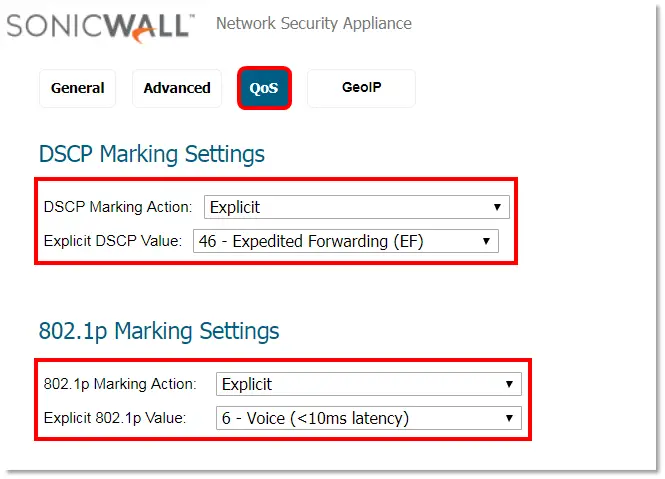Screen dimensions: 665x479
Task: Switch to the General tab
Action: click(78, 88)
